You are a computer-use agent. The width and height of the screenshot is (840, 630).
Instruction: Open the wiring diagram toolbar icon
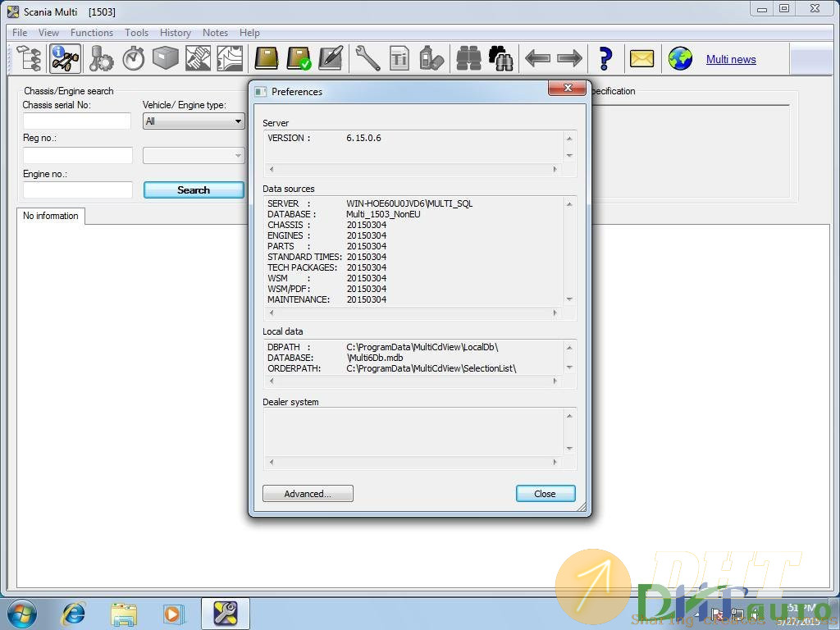tap(230, 58)
